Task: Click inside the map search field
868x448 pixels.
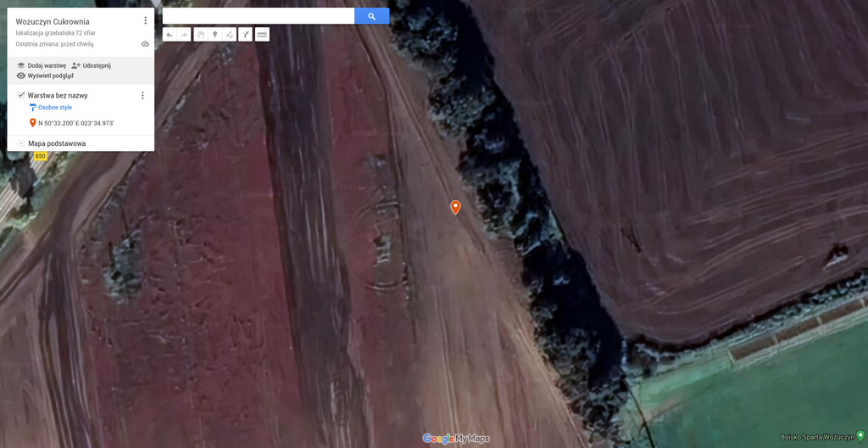Action: coord(258,16)
